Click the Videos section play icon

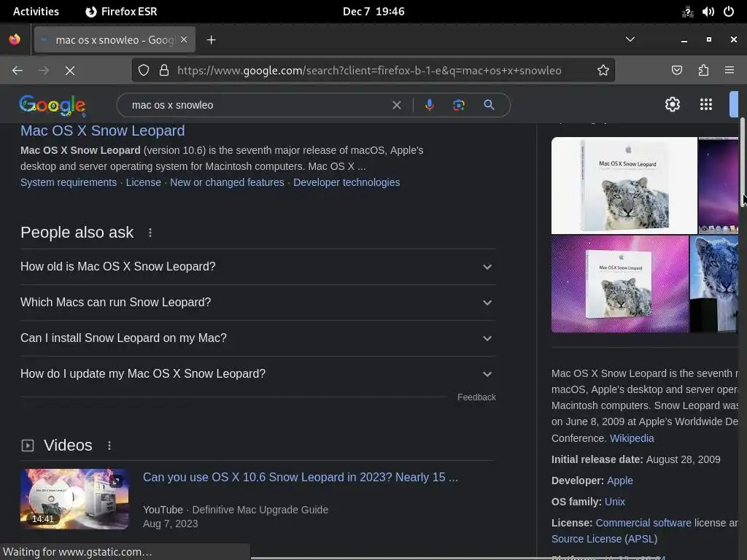pyautogui.click(x=28, y=446)
